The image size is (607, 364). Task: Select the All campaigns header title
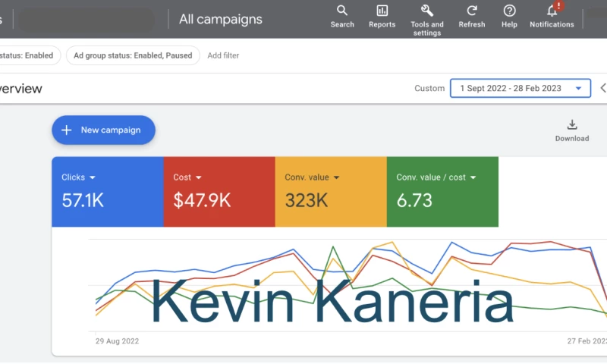[x=220, y=19]
